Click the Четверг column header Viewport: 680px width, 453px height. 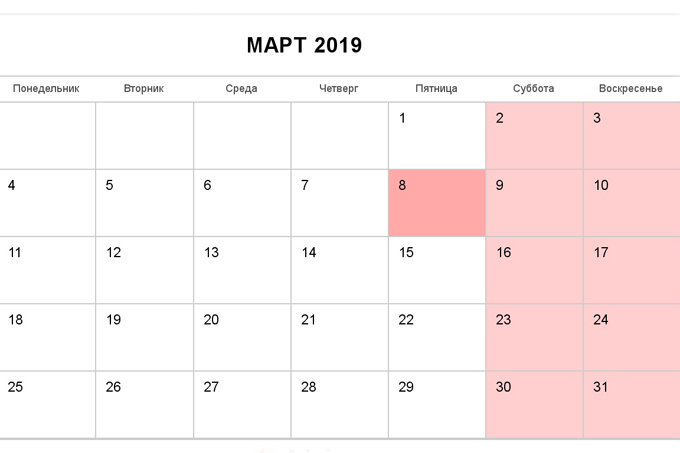[x=339, y=88]
